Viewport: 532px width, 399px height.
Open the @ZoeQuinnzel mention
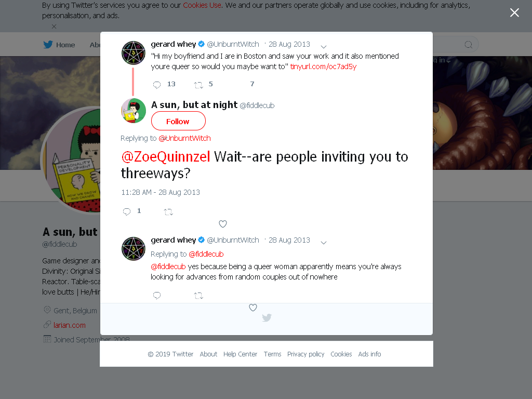(166, 157)
